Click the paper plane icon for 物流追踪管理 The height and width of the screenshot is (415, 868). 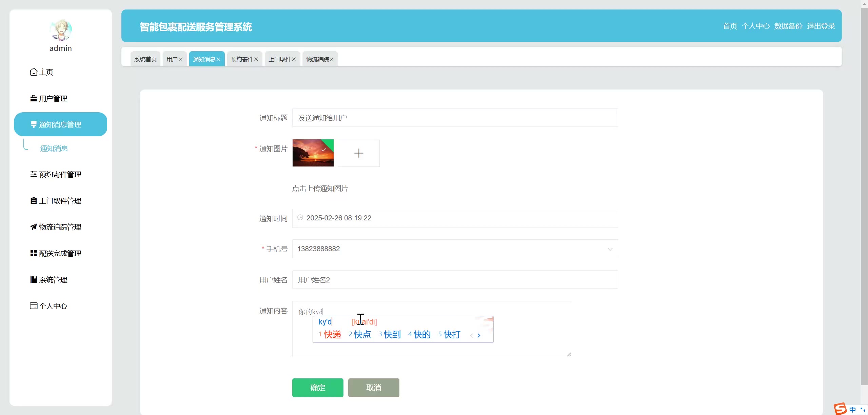tap(33, 227)
